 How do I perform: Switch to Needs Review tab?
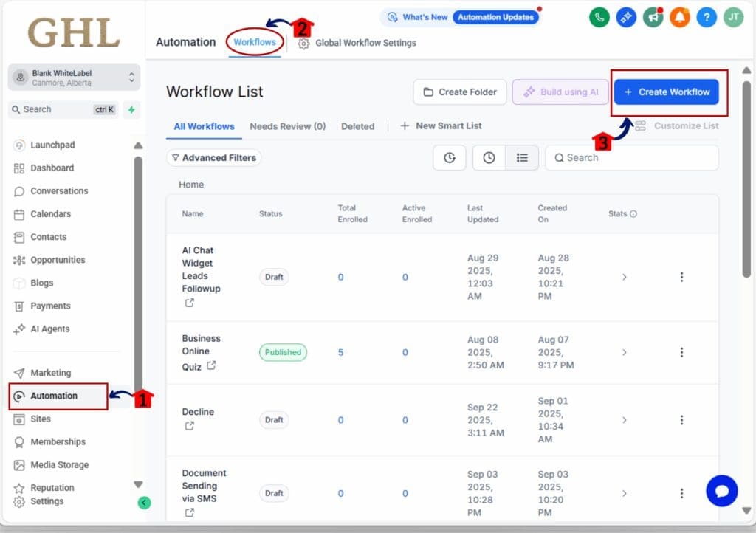click(x=287, y=126)
